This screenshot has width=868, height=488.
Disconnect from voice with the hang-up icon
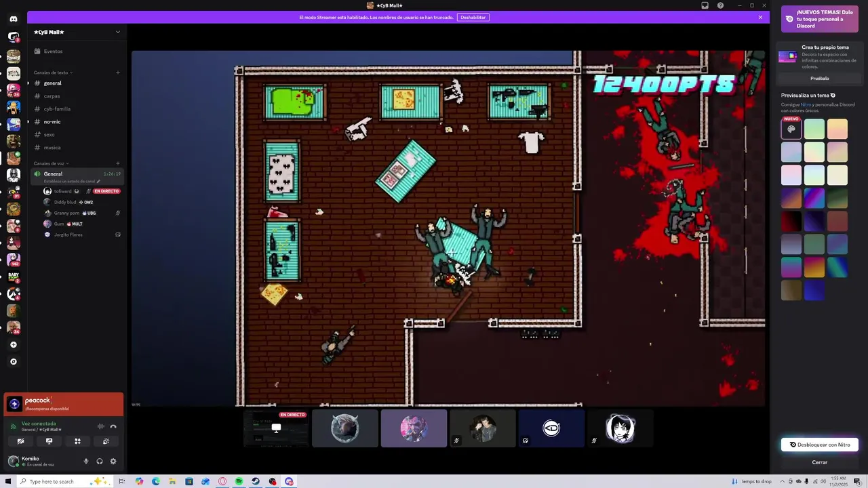pyautogui.click(x=113, y=426)
